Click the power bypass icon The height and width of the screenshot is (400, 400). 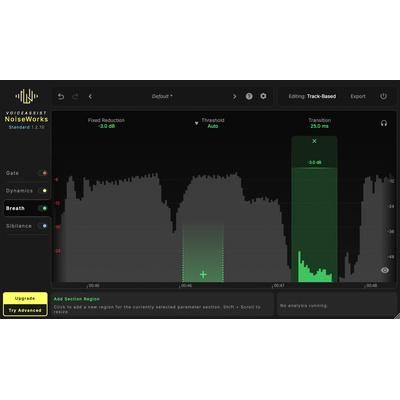pyautogui.click(x=383, y=96)
